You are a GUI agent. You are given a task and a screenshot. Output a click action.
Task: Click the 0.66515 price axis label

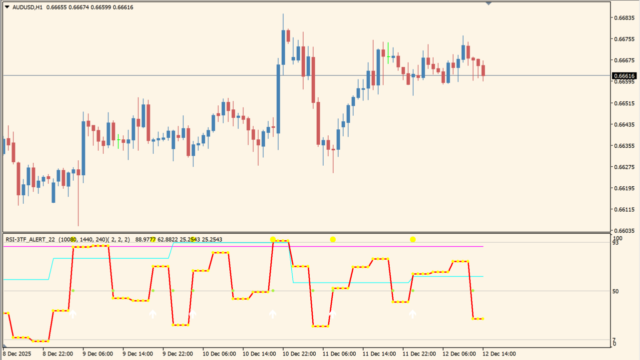pyautogui.click(x=624, y=103)
